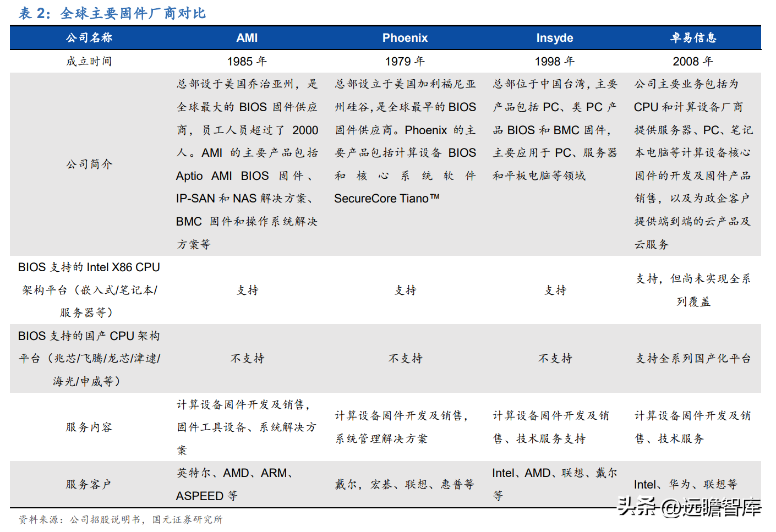Click Phoenix customers 戴尔，宏基、联想、惠普等
The height and width of the screenshot is (532, 776).
click(x=405, y=485)
